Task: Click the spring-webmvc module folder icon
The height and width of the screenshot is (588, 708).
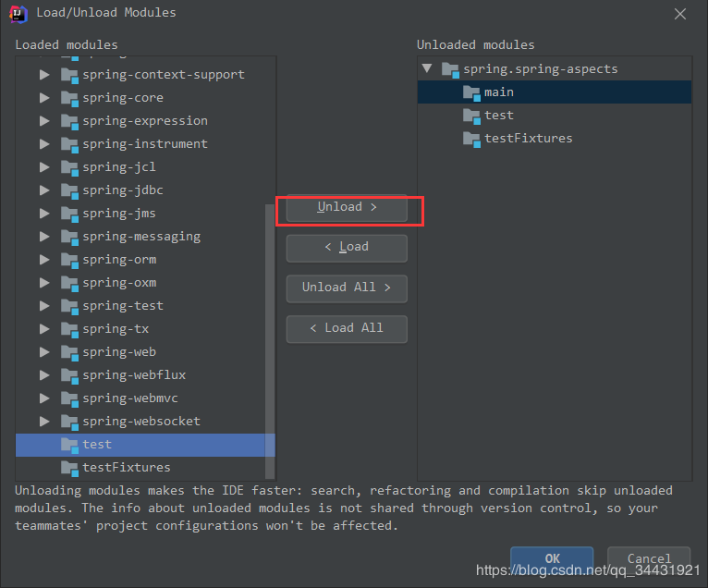Action: pos(70,398)
